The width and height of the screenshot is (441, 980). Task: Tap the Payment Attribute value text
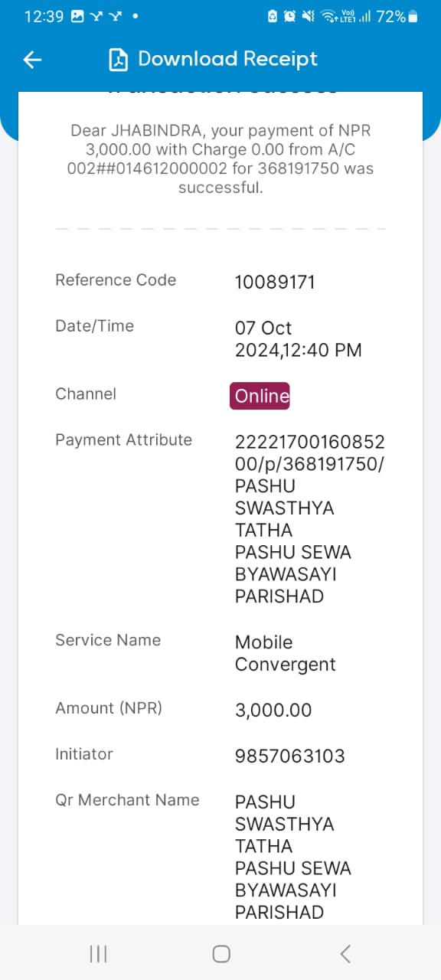point(310,519)
